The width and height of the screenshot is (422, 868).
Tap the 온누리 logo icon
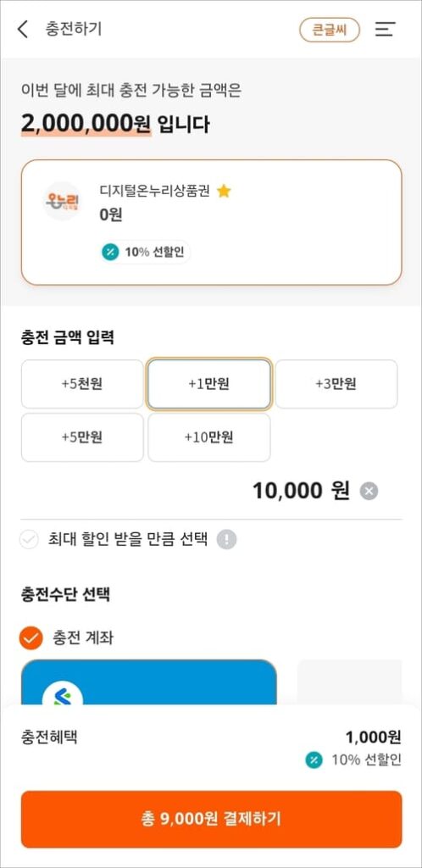click(x=62, y=202)
